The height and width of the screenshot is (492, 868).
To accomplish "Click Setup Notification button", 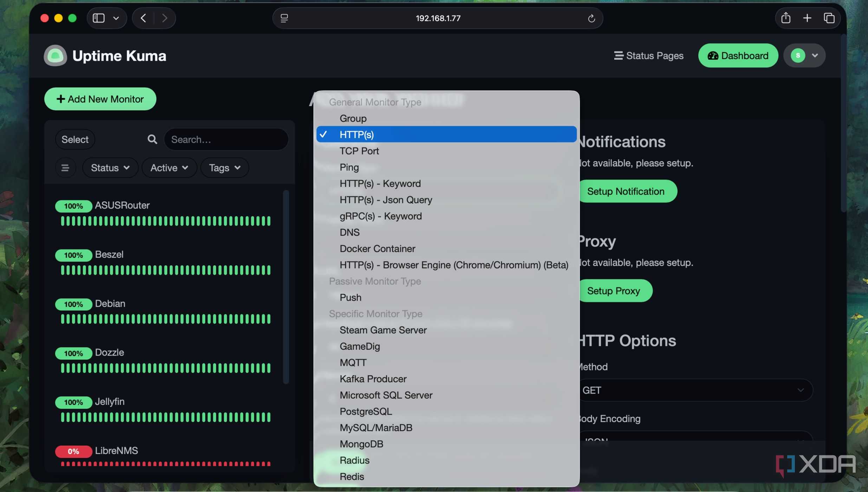I will click(627, 191).
